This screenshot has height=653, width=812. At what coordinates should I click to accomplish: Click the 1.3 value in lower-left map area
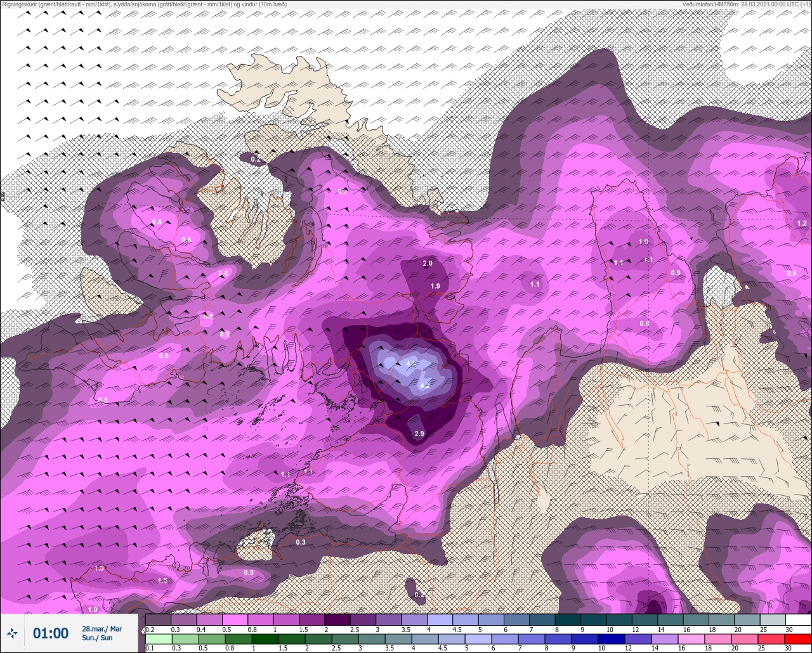click(x=99, y=568)
